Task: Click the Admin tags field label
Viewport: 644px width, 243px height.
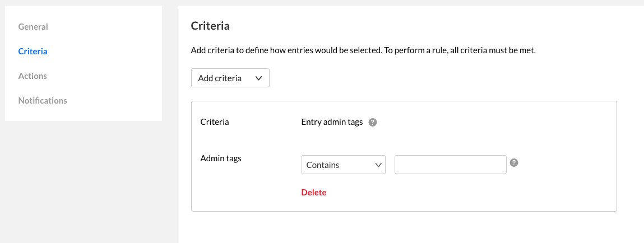Action: tap(221, 158)
